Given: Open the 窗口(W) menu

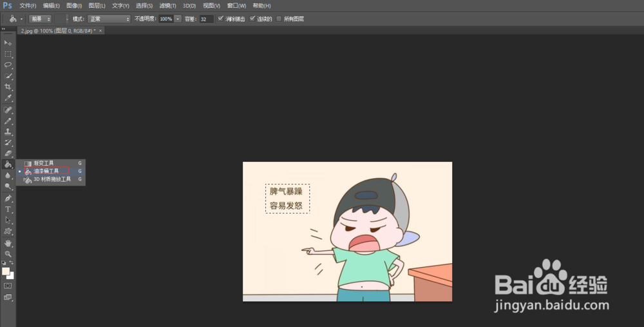Looking at the screenshot, I should pyautogui.click(x=236, y=6).
